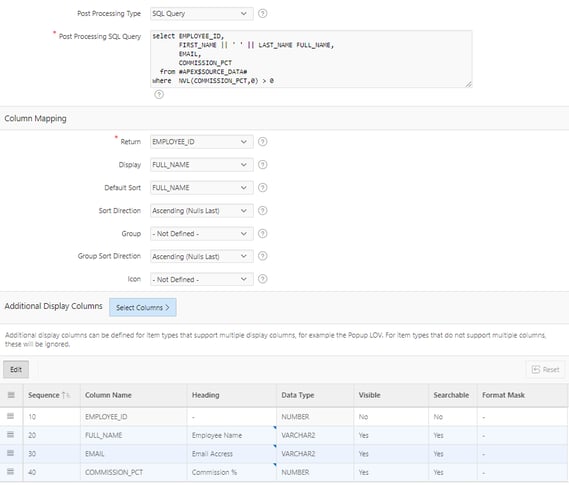The image size is (569, 485).
Task: Show help for Icon column mapping
Action: 262,279
